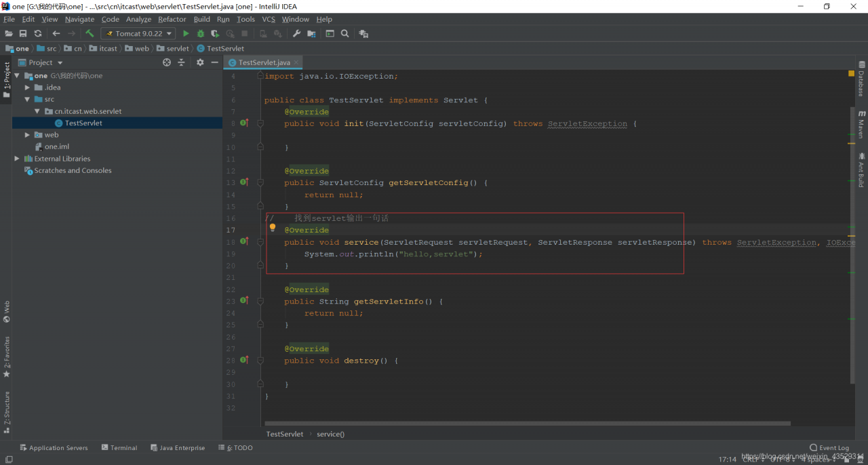Click the Synchronize refresh toolbar icon

coord(38,33)
